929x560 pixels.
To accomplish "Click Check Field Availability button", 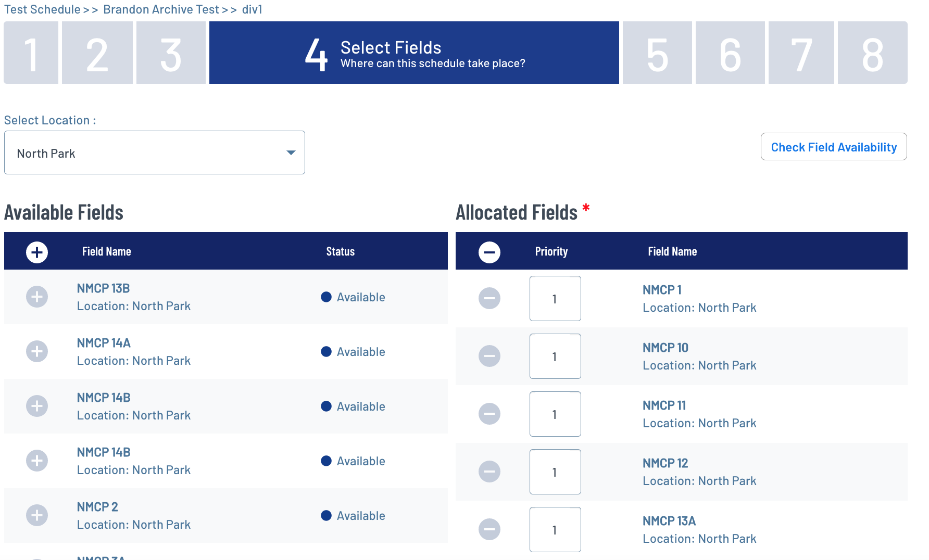I will tap(834, 147).
